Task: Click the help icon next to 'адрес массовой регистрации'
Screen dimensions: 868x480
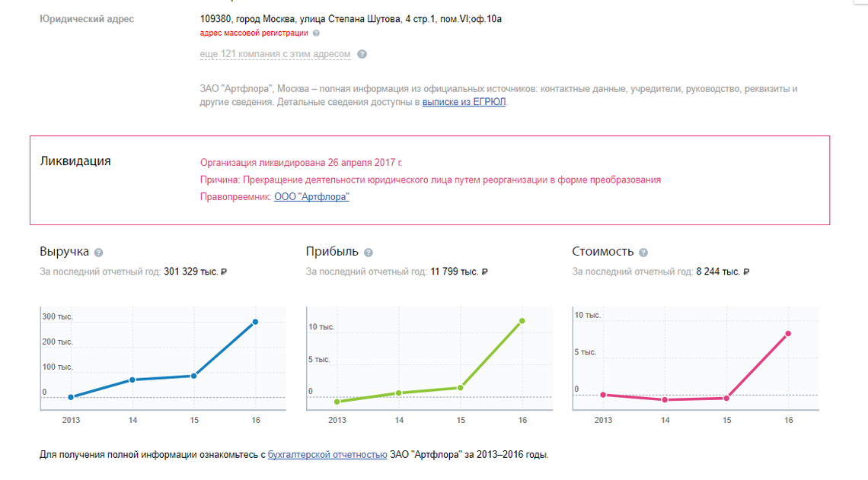Action: (x=316, y=33)
